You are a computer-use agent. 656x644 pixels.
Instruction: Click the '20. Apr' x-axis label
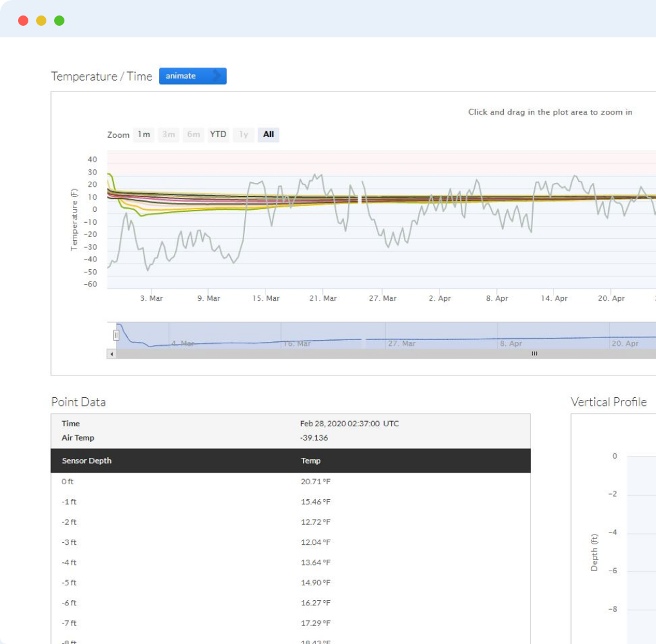click(612, 298)
